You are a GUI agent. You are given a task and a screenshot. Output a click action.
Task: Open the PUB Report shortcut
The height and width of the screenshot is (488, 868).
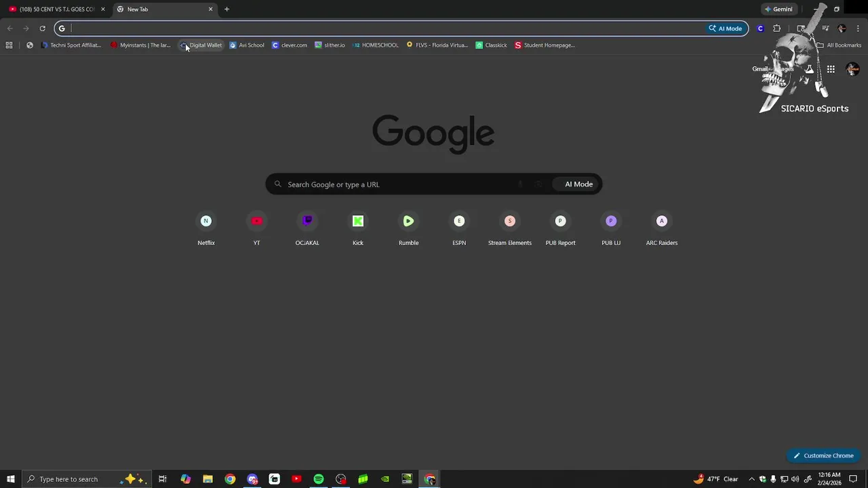point(560,229)
